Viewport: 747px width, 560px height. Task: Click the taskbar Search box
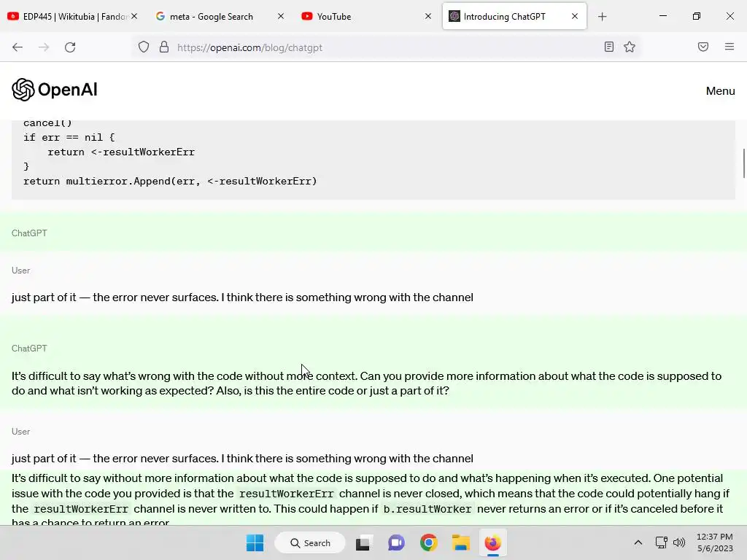310,542
